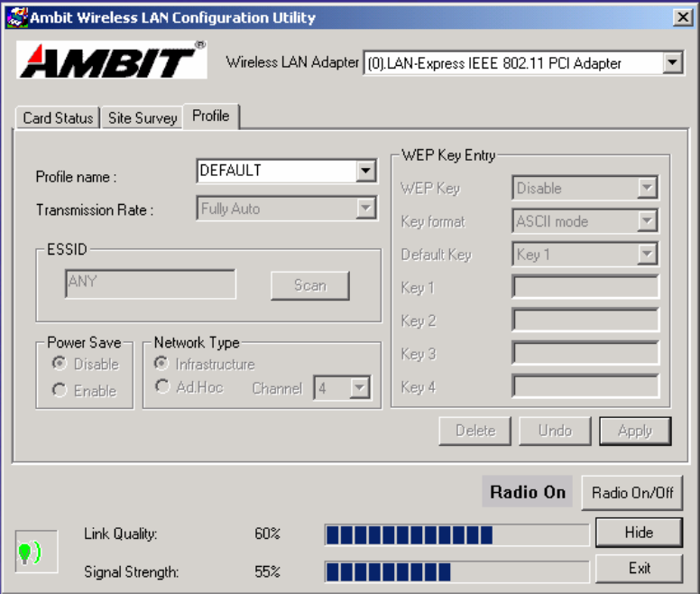Switch to the Card Status tab
The width and height of the screenshot is (700, 594).
[58, 118]
